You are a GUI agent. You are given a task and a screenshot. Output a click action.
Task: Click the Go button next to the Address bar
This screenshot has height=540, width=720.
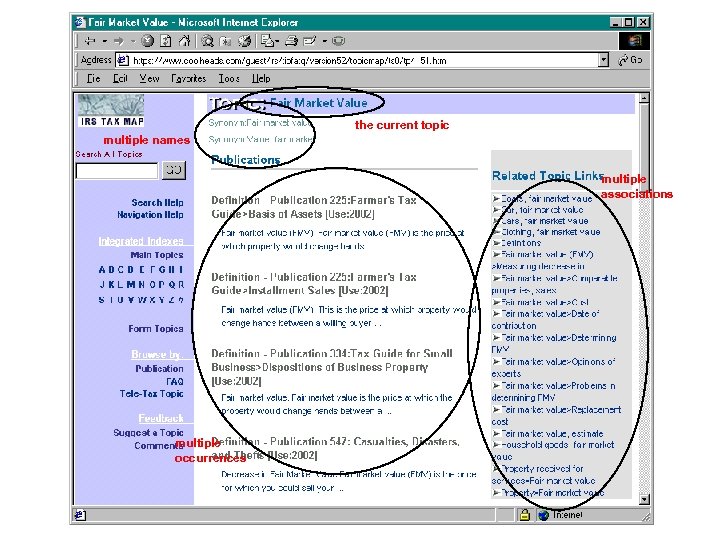pos(630,60)
